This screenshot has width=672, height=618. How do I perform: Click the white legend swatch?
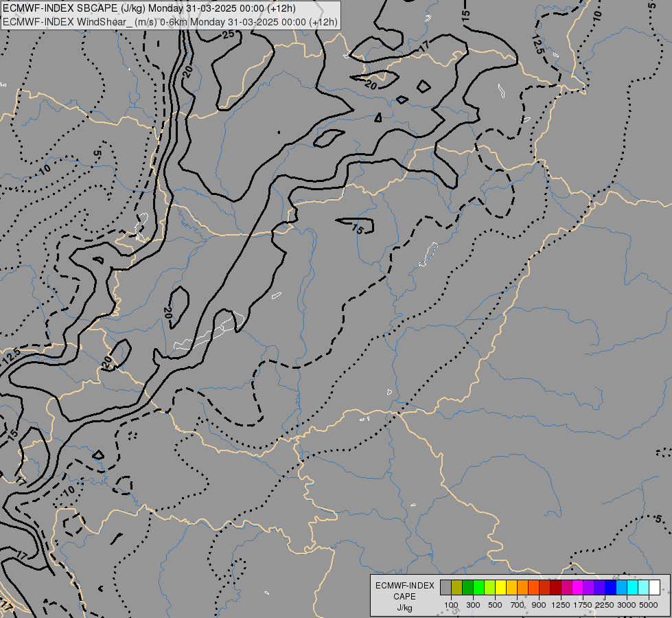(654, 588)
